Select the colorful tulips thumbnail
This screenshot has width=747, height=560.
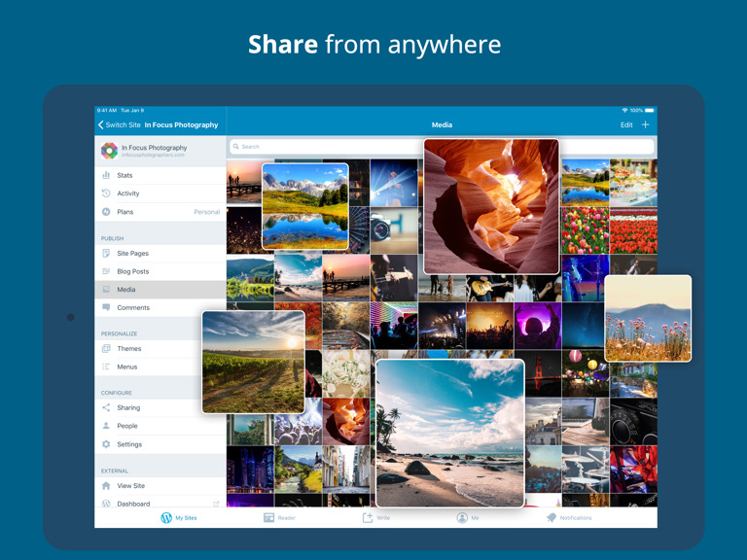(x=585, y=230)
